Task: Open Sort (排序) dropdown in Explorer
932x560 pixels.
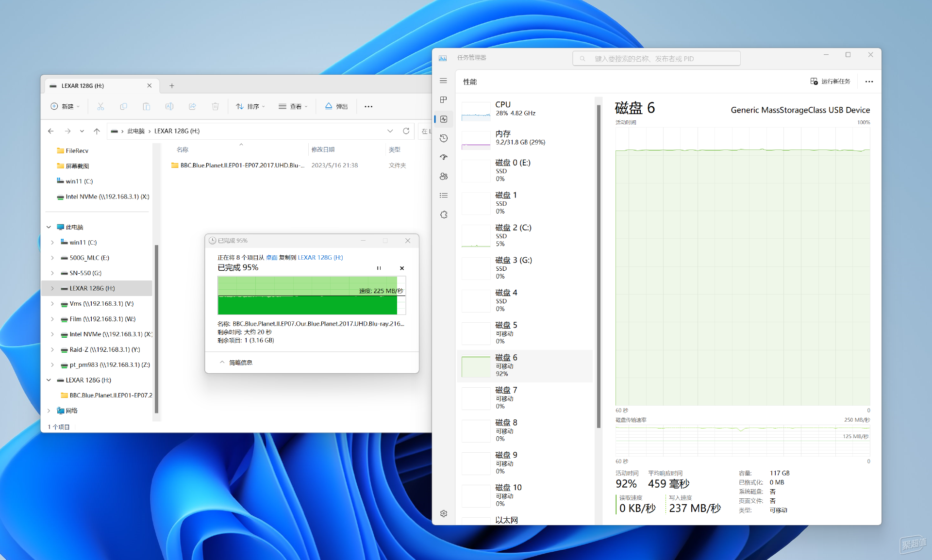Action: tap(250, 106)
